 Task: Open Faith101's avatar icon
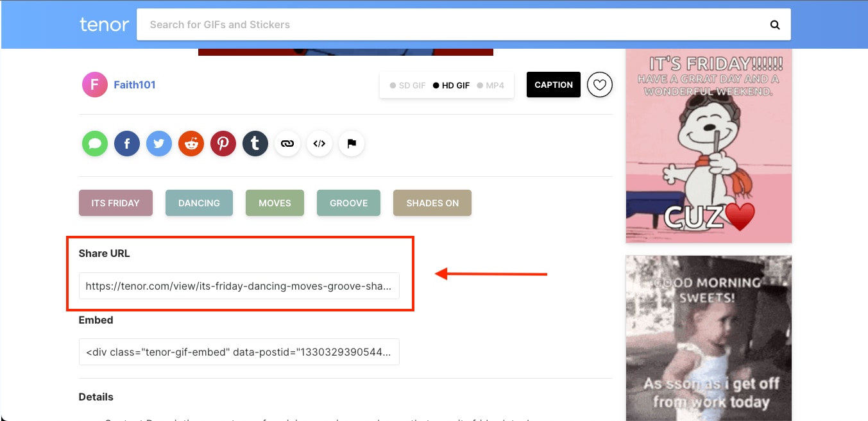pos(95,85)
